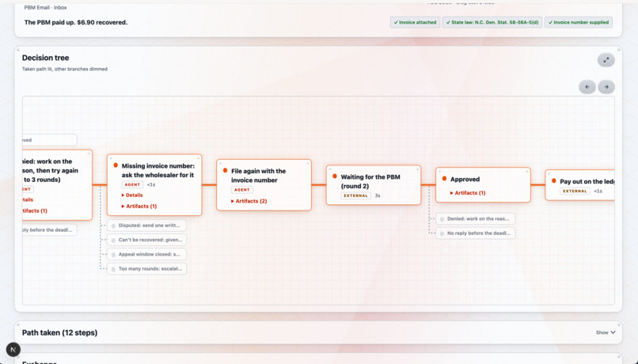Click the grey dot beside Appeal window closed branch
638x364 pixels.
point(113,255)
